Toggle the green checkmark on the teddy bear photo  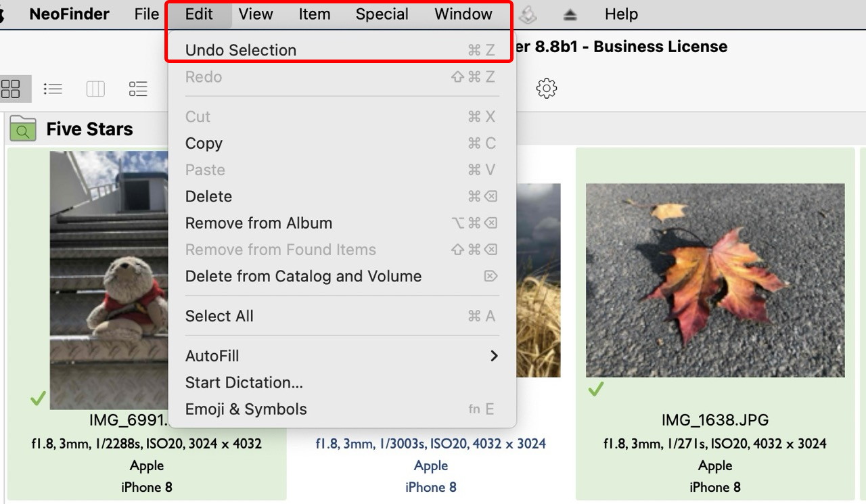[x=38, y=399]
